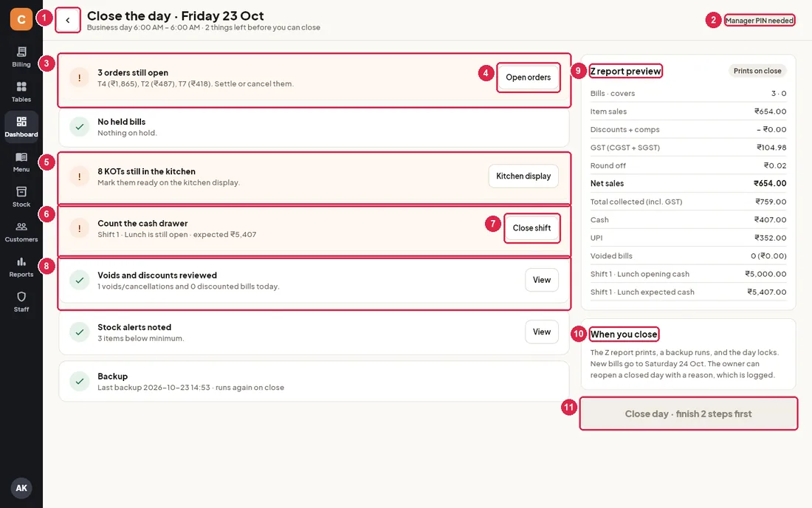Click the Discounts + comps row
This screenshot has height=508, width=812.
[688, 129]
